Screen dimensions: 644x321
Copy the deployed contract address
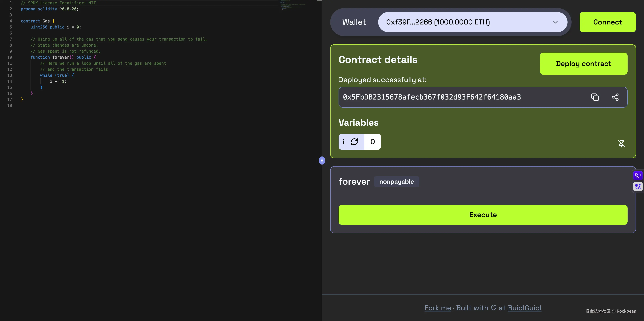point(595,97)
